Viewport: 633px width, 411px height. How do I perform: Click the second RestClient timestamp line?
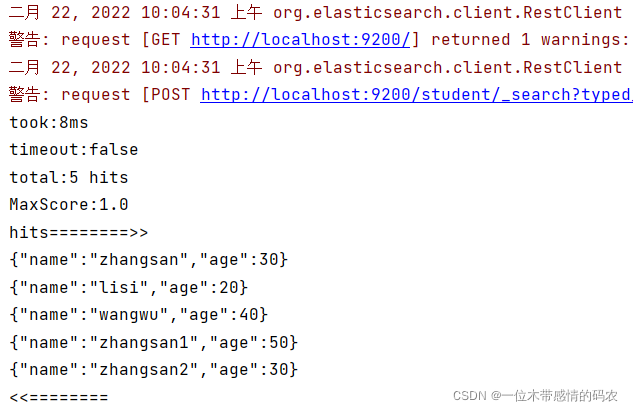(x=315, y=67)
